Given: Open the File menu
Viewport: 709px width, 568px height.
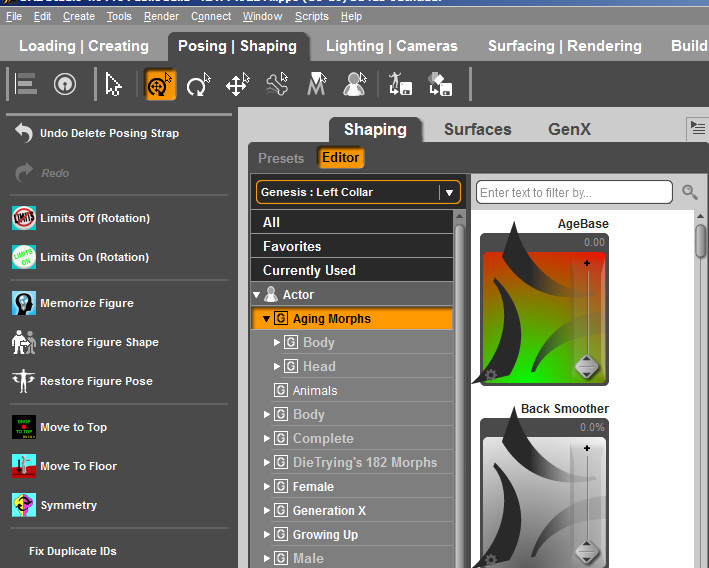Looking at the screenshot, I should tap(14, 16).
